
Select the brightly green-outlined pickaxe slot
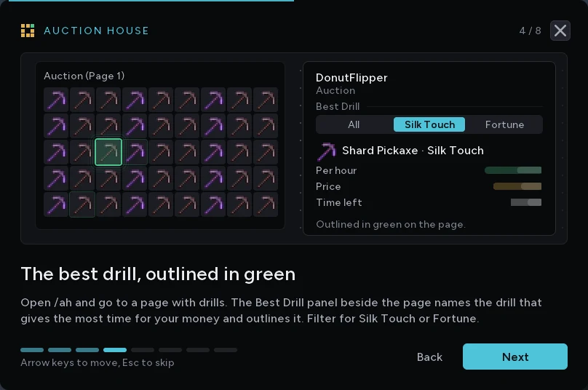click(108, 152)
